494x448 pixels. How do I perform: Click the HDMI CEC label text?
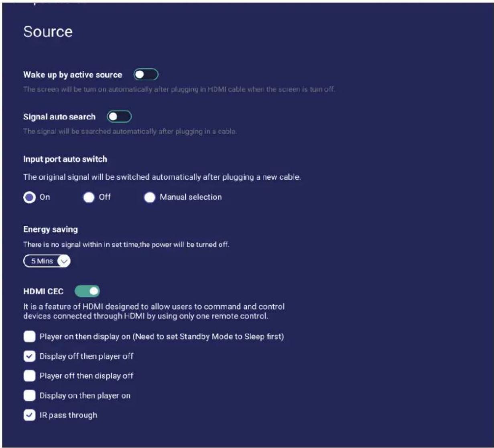click(x=43, y=292)
